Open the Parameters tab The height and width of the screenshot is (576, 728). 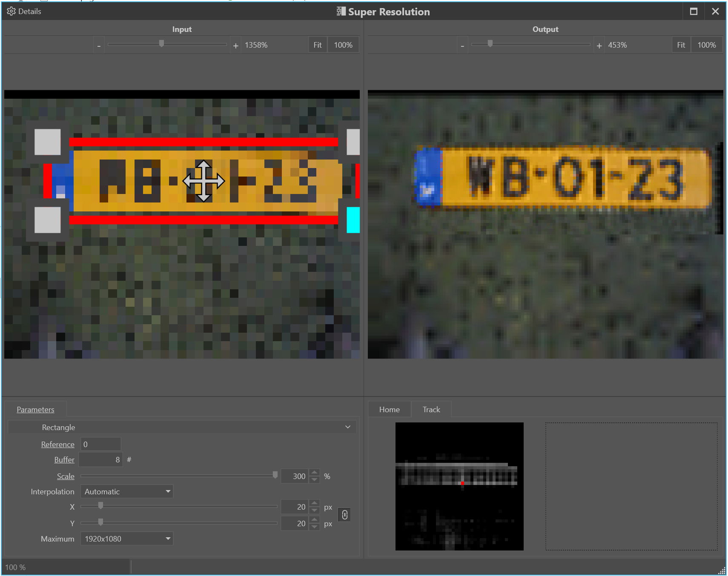tap(35, 409)
